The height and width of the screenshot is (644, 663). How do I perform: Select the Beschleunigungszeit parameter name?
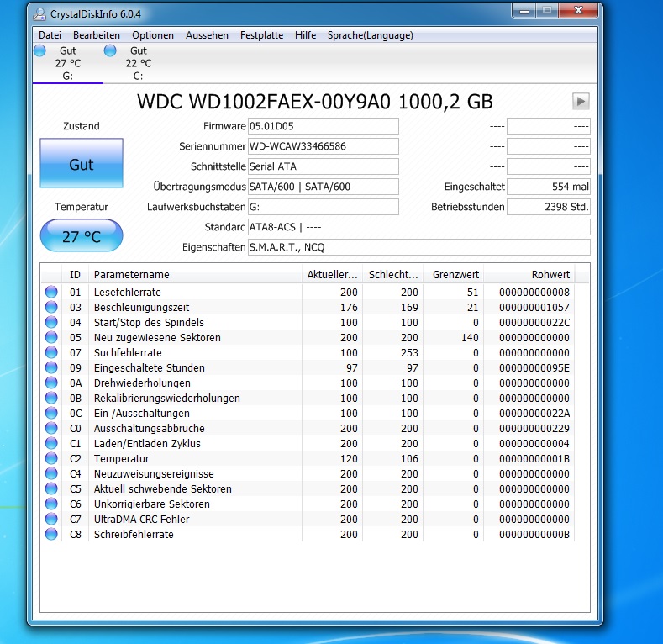point(141,307)
